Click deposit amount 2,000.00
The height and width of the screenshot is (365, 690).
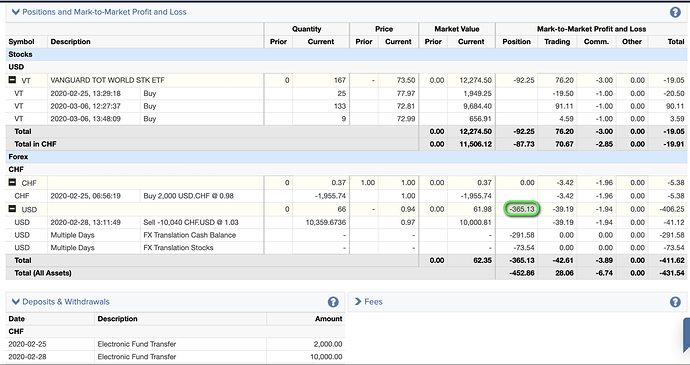328,344
